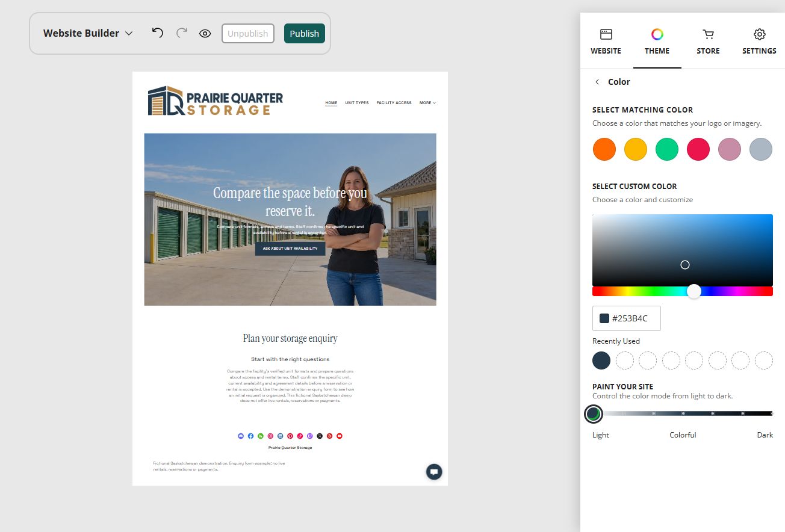Image resolution: width=785 pixels, height=532 pixels.
Task: Click the LinkedIn social icon
Action: click(281, 436)
